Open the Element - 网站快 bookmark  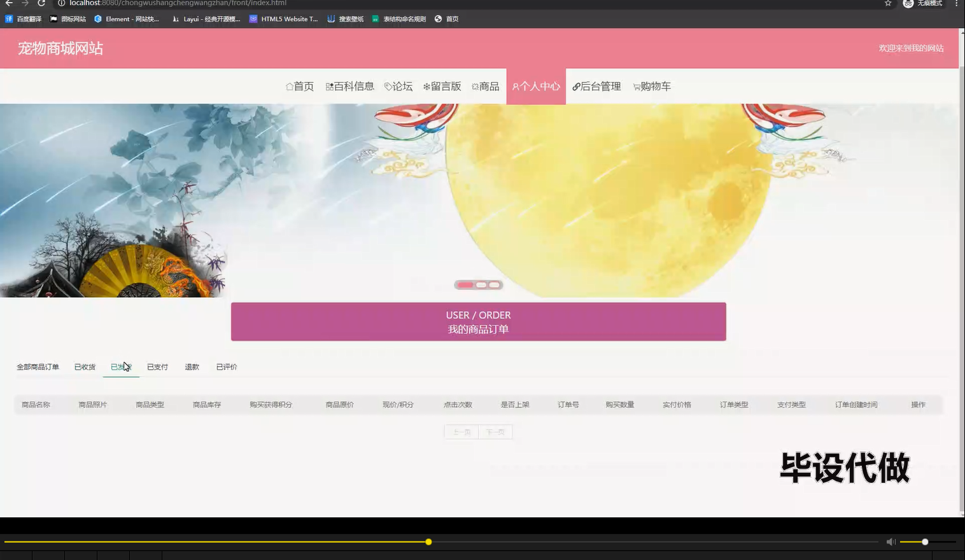(127, 19)
